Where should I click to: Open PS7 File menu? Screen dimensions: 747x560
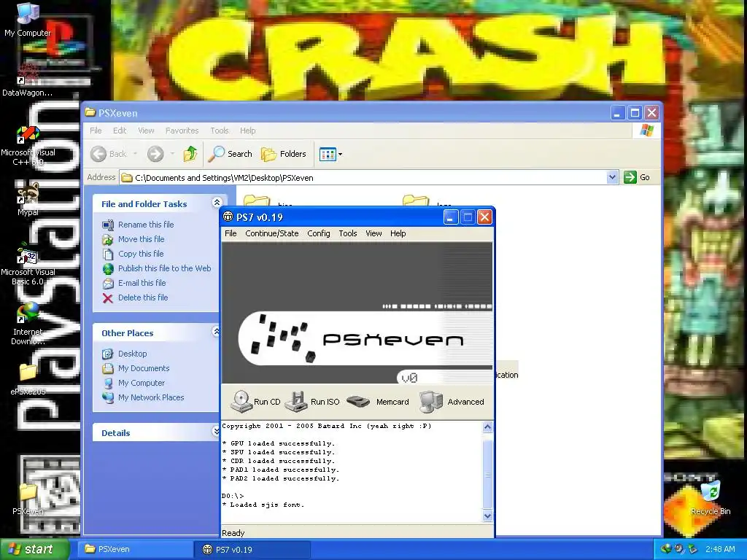pyautogui.click(x=231, y=233)
